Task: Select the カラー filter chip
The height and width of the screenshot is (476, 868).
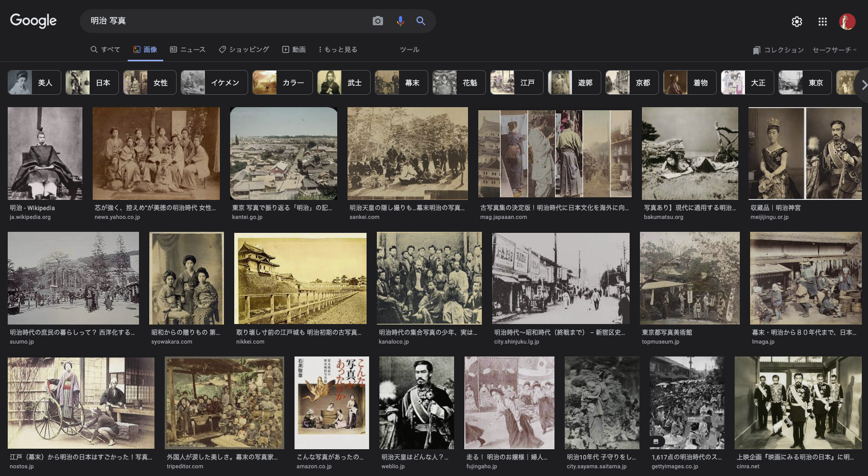Action: (x=282, y=82)
